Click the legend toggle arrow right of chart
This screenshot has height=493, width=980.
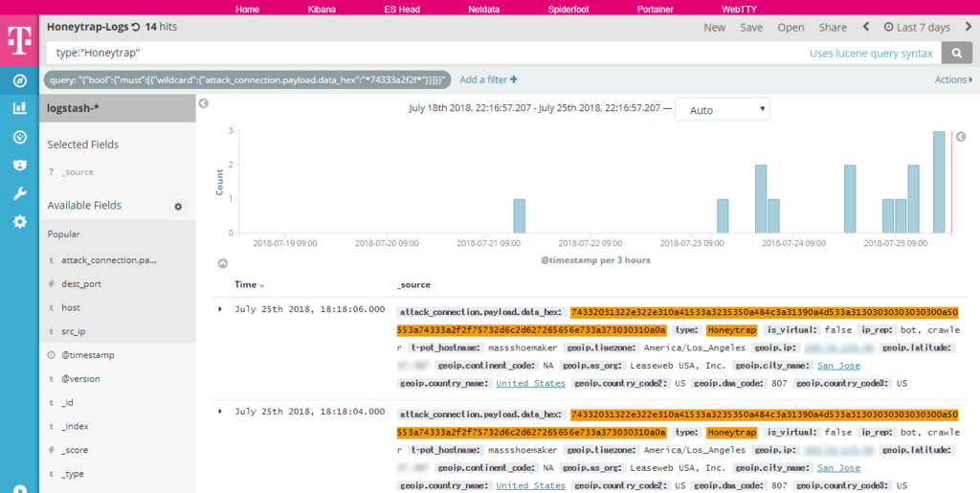click(961, 136)
